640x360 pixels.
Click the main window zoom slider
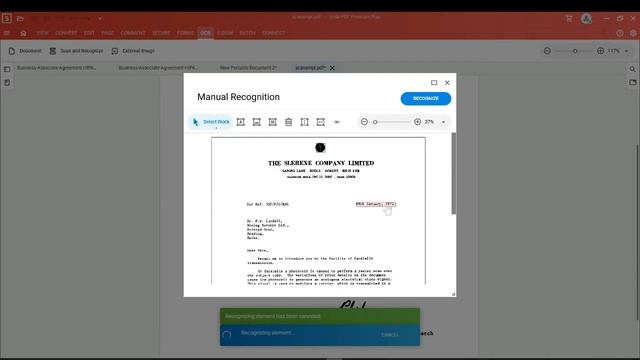click(x=574, y=51)
